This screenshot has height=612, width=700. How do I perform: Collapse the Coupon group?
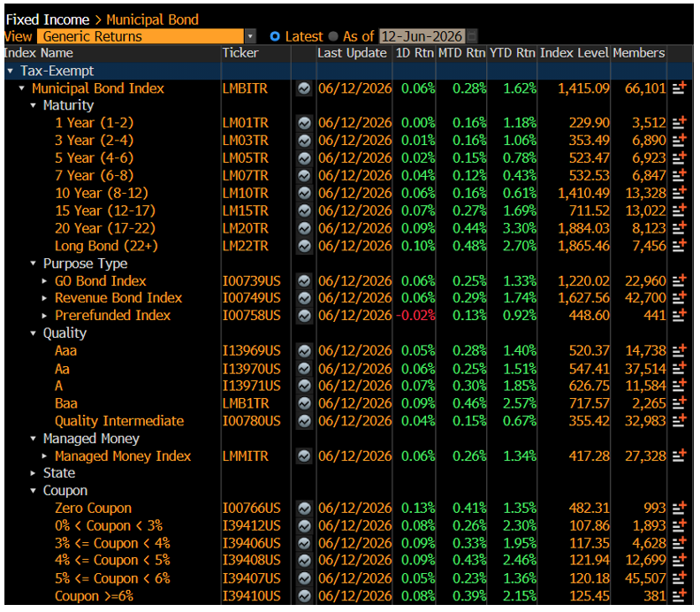click(33, 491)
